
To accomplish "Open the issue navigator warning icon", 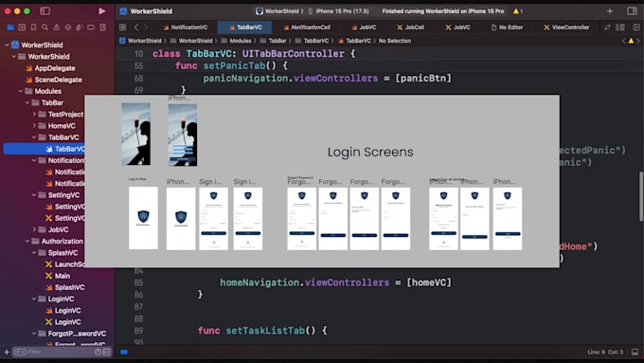I will click(56, 27).
